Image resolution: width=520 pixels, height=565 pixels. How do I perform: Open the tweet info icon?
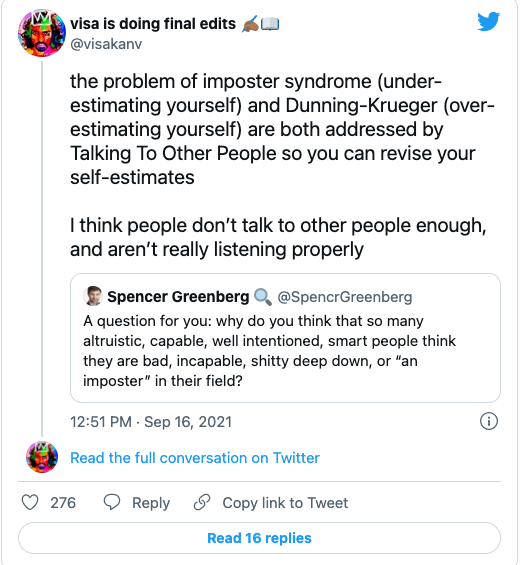tap(489, 421)
